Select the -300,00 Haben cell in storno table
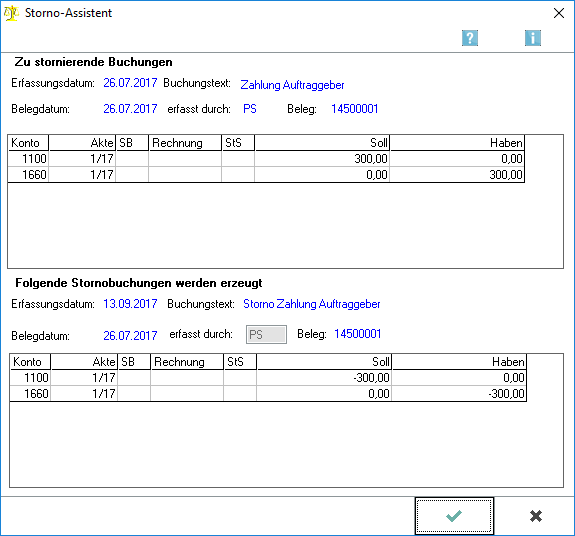This screenshot has width=575, height=536. point(459,393)
